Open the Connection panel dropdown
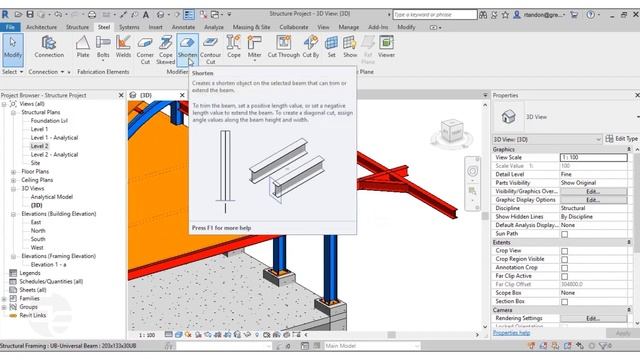The height and width of the screenshot is (360, 640). click(47, 72)
